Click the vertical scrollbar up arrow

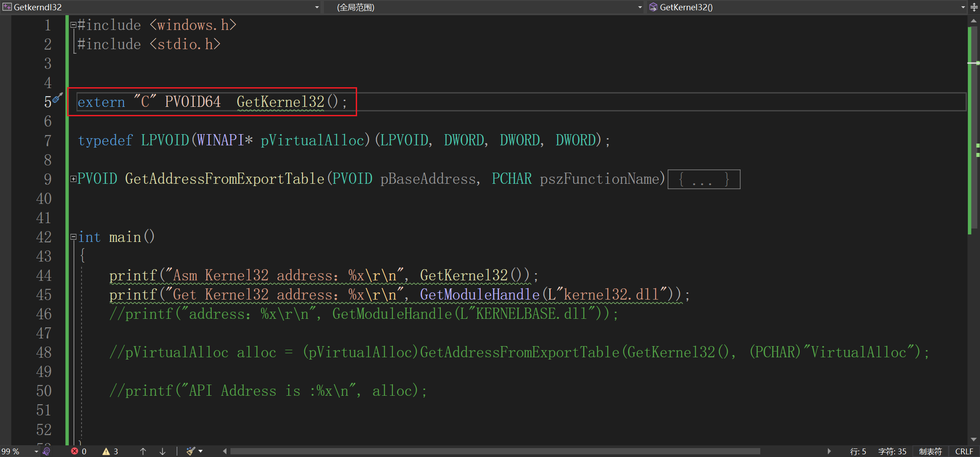pos(973,21)
